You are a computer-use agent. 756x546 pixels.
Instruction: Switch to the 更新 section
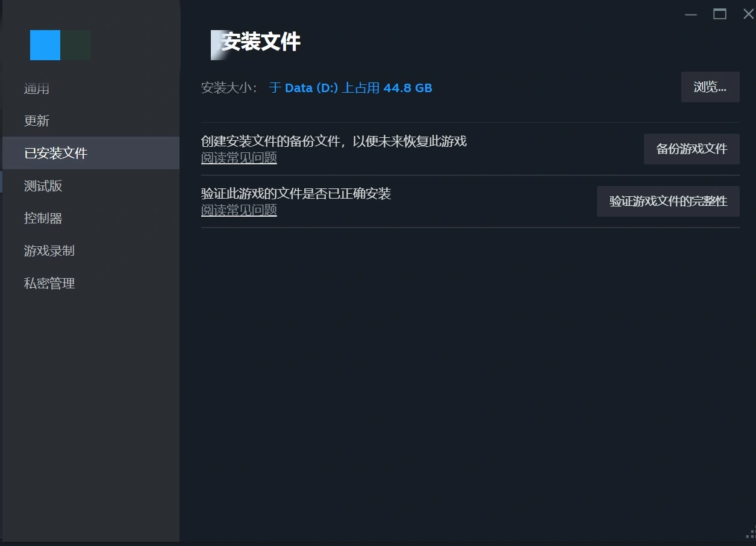(x=37, y=120)
